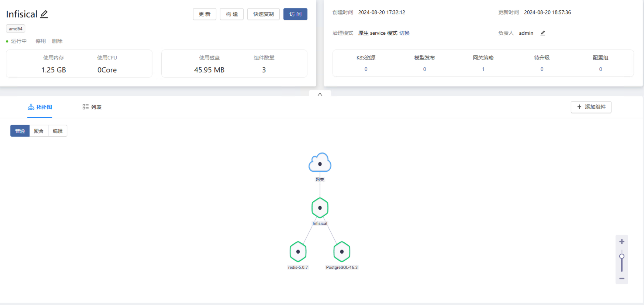This screenshot has width=644, height=305.
Task: Select the 编辑 view mode
Action: tap(58, 131)
